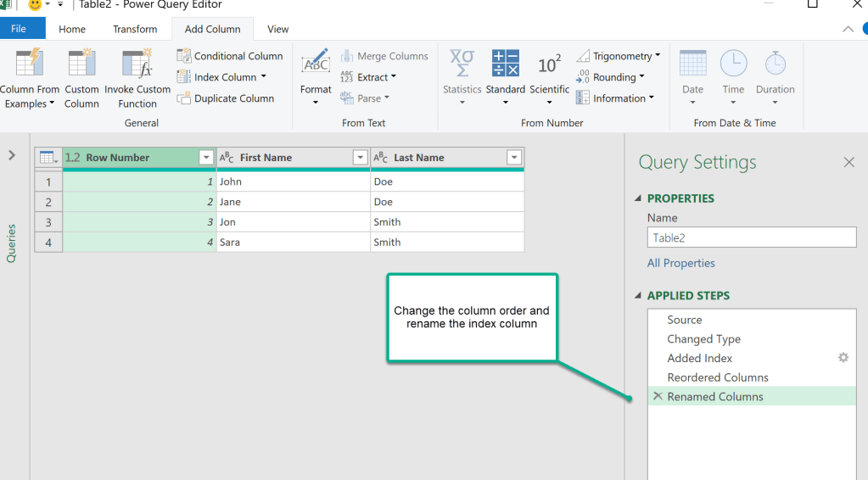Click the Parse icon
Screen dimensions: 868x480
click(x=346, y=98)
